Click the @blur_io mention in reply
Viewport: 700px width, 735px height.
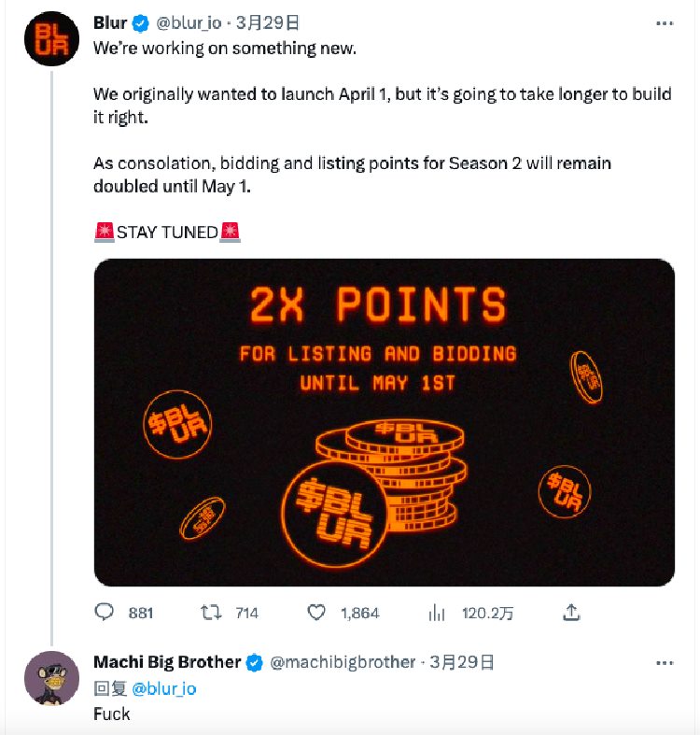click(163, 688)
